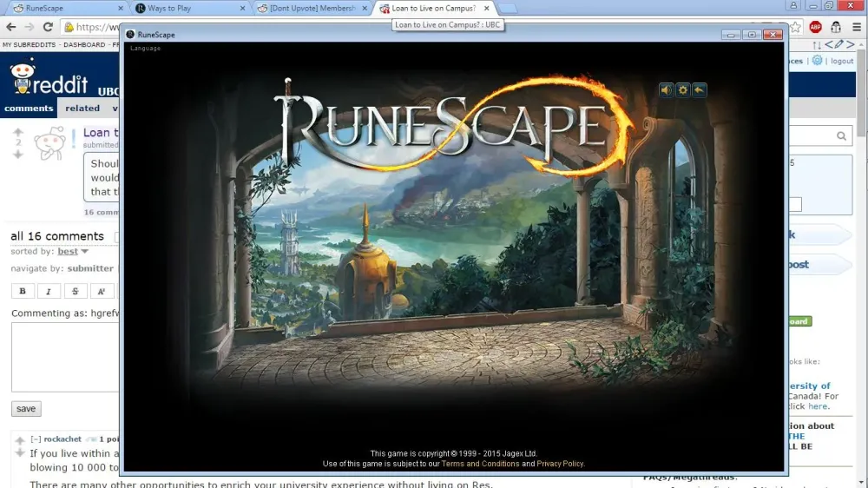Downvote the Loan to Live post
Viewport: 868px width, 488px height.
(x=18, y=155)
